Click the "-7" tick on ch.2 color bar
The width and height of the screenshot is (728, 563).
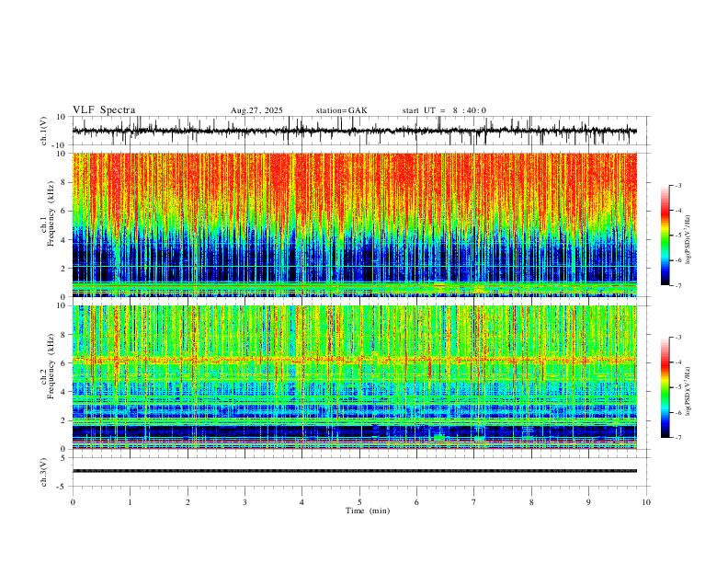[677, 438]
